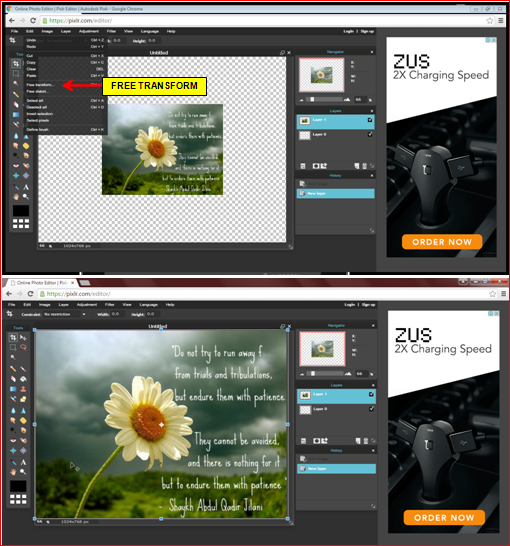
Task: Select the Bloat tool in bottom editor toolbox
Action: [13, 451]
